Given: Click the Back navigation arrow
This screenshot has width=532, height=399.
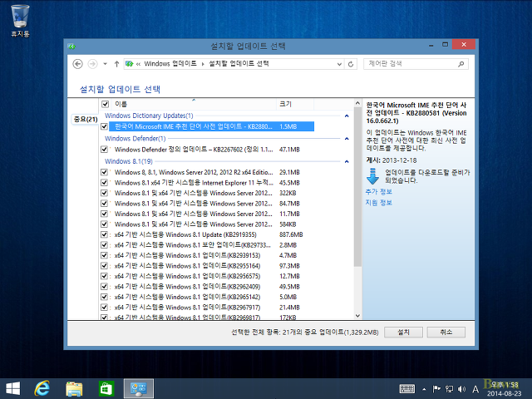Looking at the screenshot, I should 77,64.
